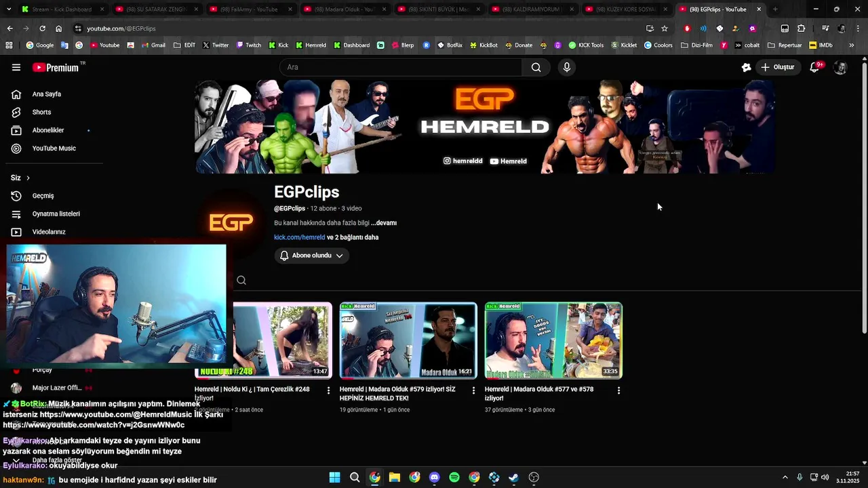Open the YouTube hamburger guide menu
Image resolution: width=868 pixels, height=488 pixels.
click(16, 67)
